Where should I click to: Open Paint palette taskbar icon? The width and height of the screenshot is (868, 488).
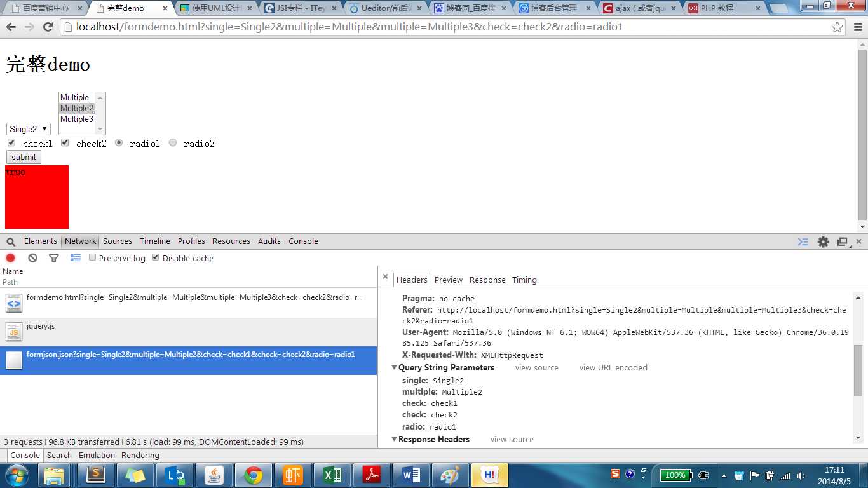pyautogui.click(x=449, y=475)
